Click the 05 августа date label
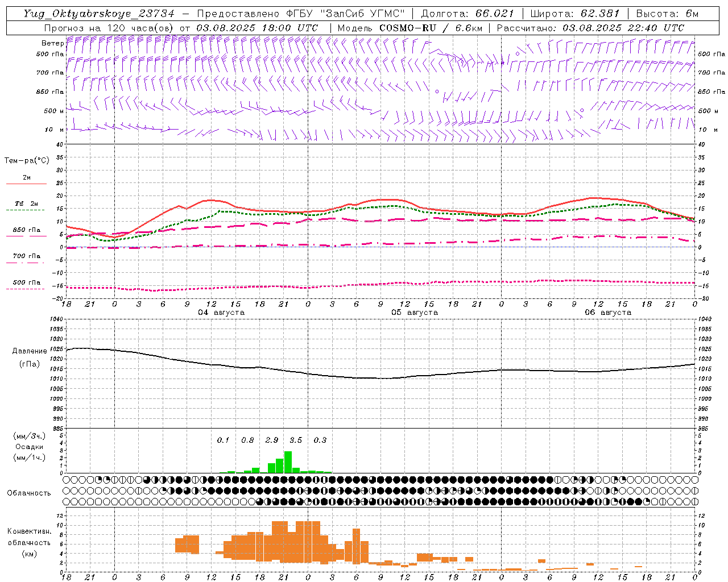The height and width of the screenshot is (582, 728). click(415, 313)
